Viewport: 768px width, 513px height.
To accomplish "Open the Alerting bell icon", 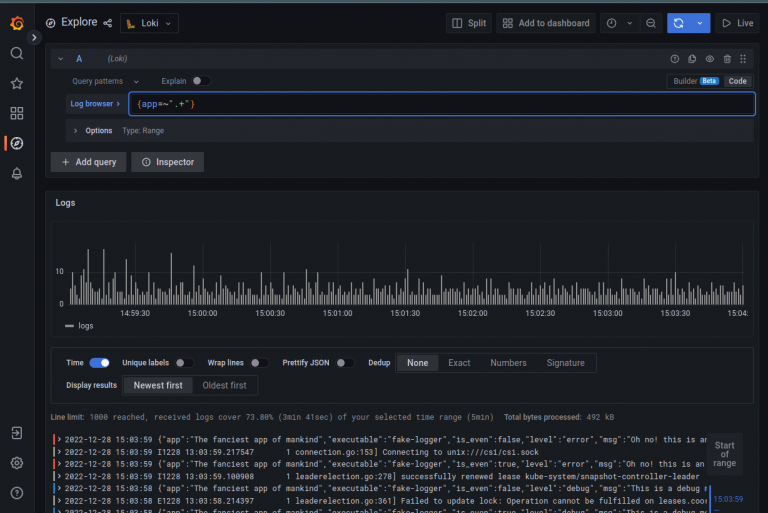I will (16, 173).
